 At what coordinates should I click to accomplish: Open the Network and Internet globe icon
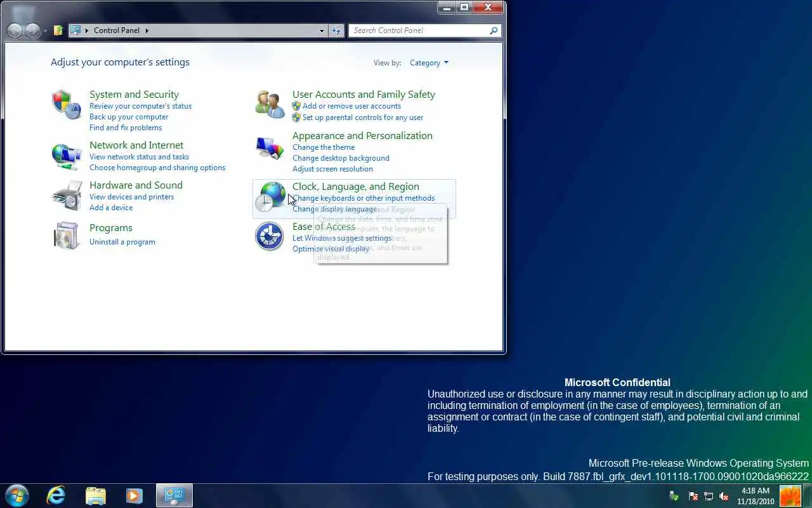(67, 156)
